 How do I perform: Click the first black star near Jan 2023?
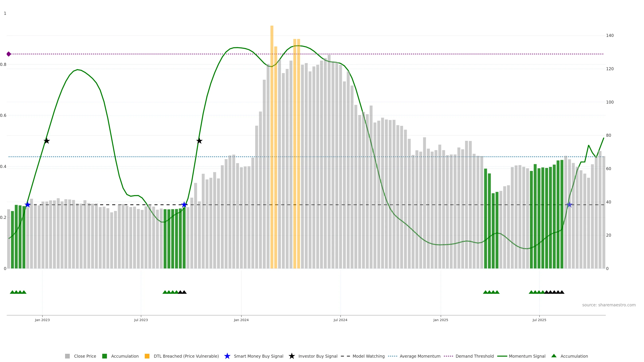coord(46,141)
